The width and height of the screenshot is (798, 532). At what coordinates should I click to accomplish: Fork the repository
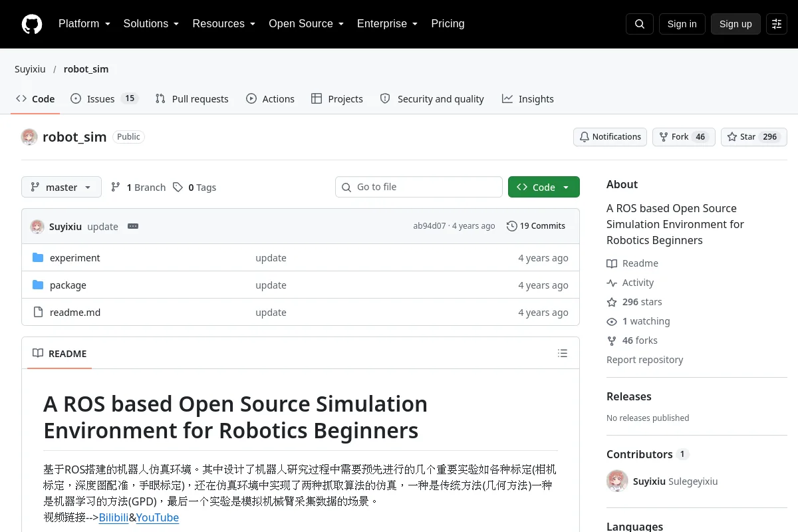pos(684,137)
